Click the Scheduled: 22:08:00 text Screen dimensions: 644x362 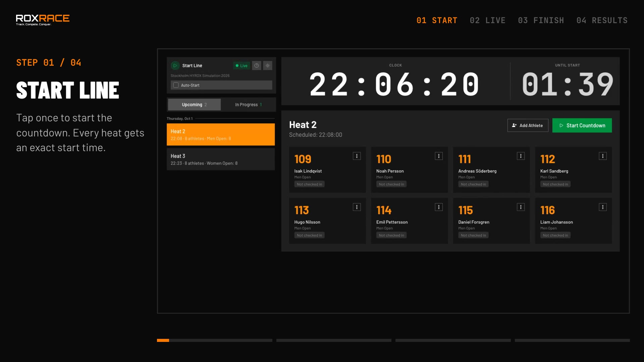click(316, 135)
